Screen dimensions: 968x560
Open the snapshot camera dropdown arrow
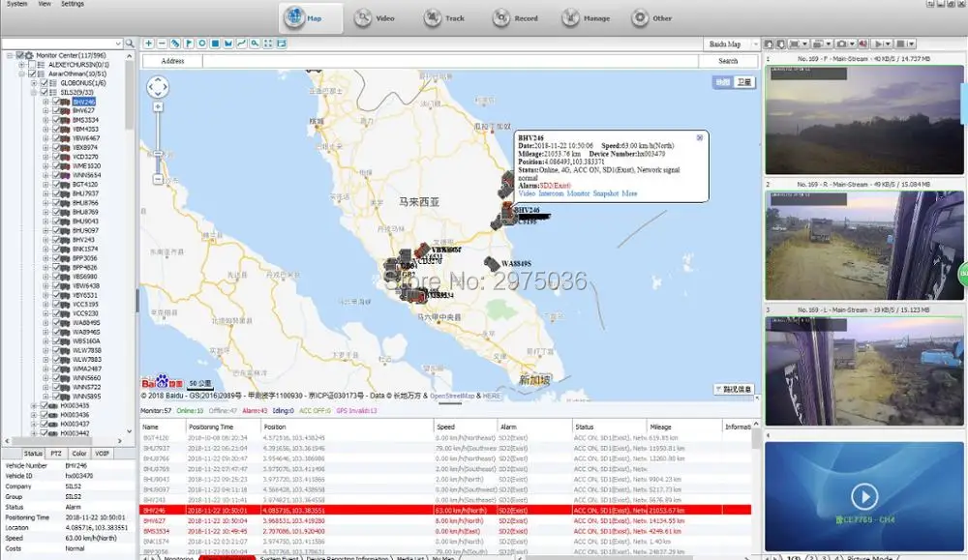coord(851,44)
